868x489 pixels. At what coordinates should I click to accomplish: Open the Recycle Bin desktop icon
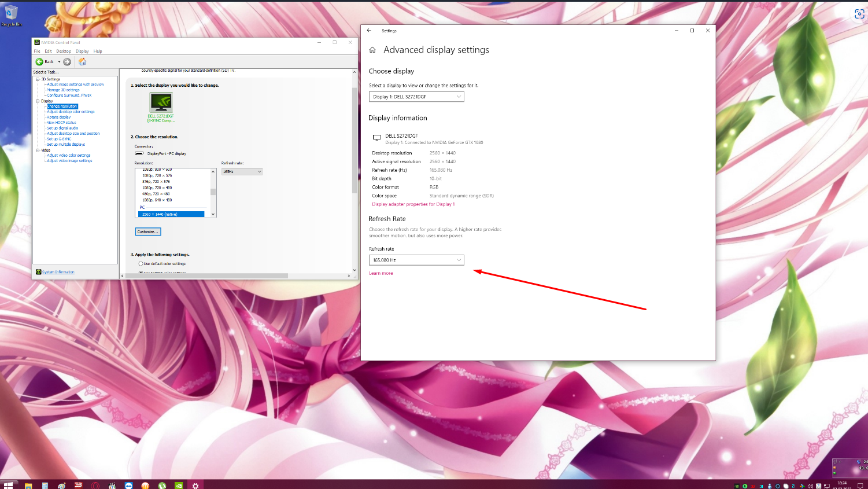[11, 14]
